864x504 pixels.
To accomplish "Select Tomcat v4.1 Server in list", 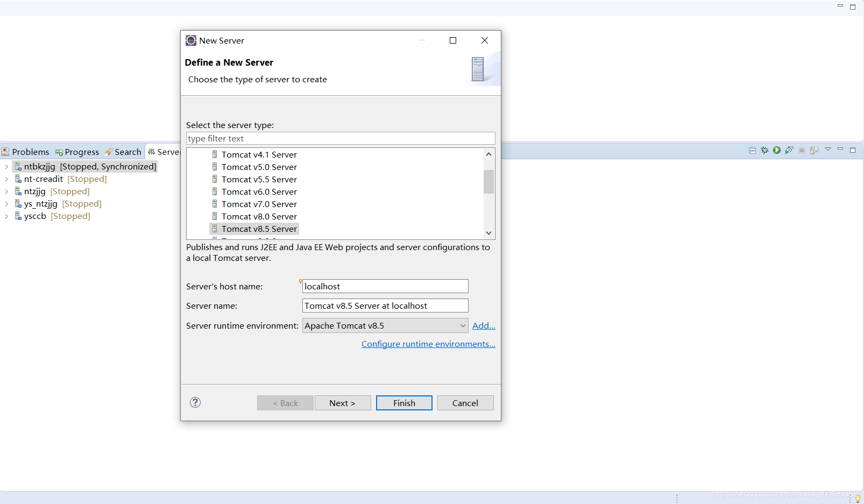I will pos(259,154).
